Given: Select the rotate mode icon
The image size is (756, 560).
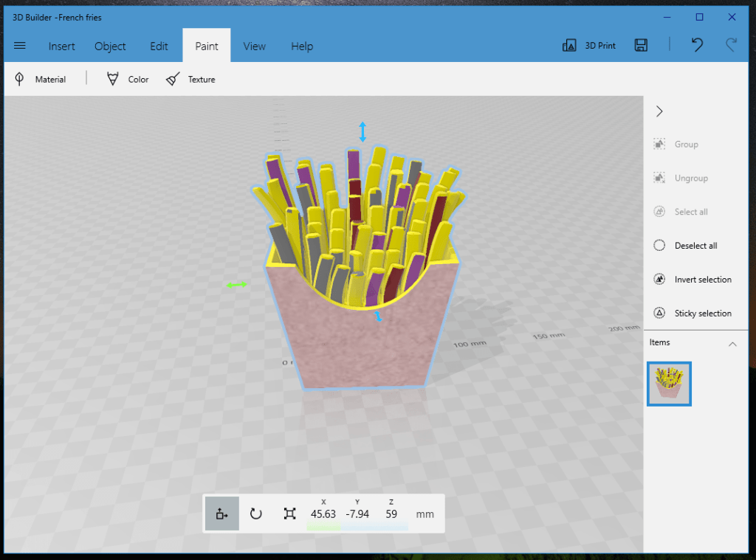Looking at the screenshot, I should click(x=255, y=513).
